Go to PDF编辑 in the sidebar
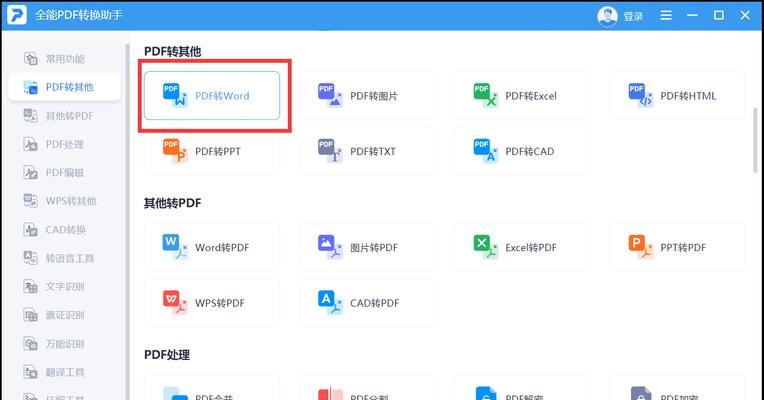This screenshot has width=764, height=400. [64, 172]
